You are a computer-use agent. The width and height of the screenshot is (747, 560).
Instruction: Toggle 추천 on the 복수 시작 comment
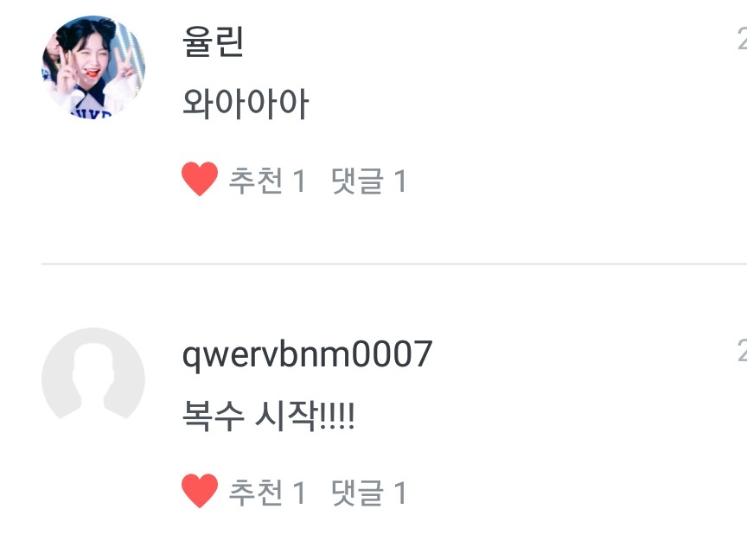(x=267, y=493)
